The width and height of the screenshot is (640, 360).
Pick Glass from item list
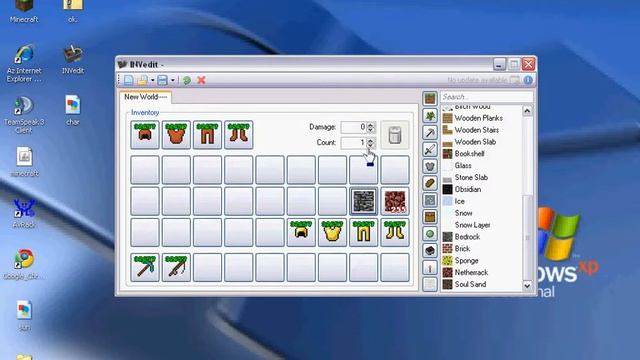tap(482, 165)
